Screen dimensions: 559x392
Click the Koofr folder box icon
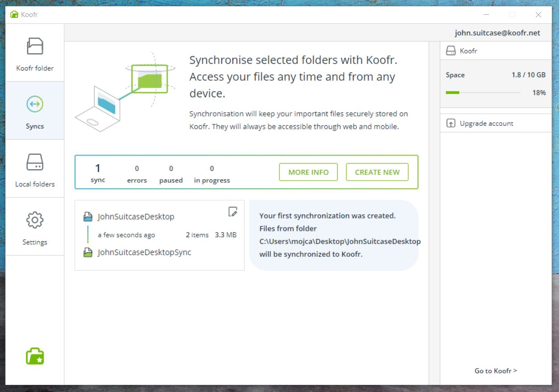click(x=35, y=46)
